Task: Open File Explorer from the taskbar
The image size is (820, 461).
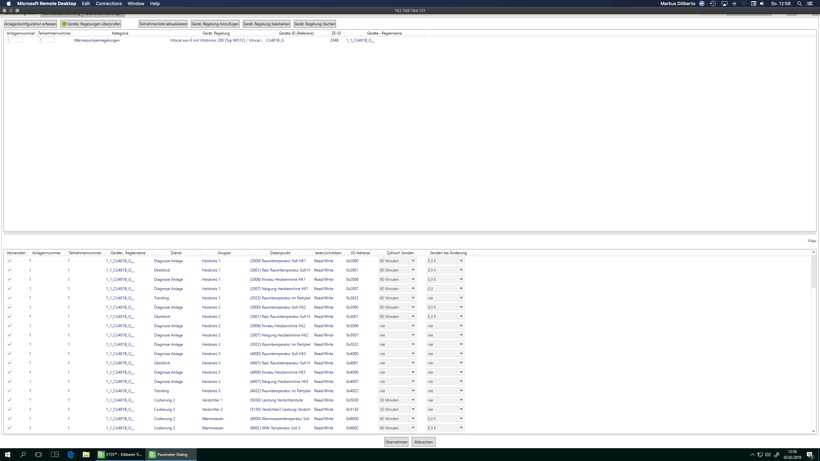Action: click(x=86, y=455)
